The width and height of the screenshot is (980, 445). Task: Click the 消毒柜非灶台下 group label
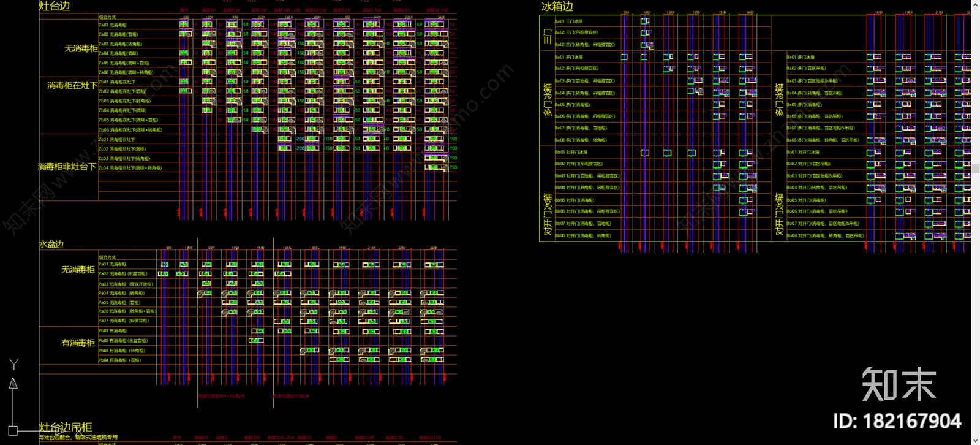point(67,167)
